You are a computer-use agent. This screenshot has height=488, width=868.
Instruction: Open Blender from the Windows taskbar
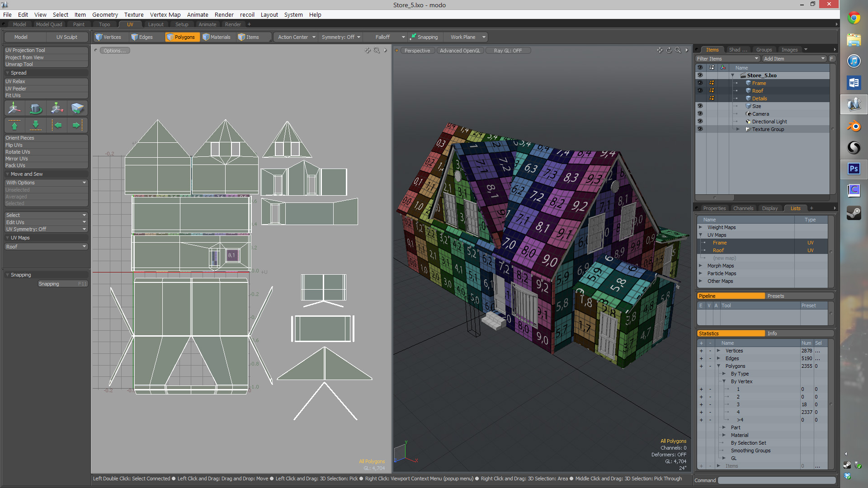point(854,126)
